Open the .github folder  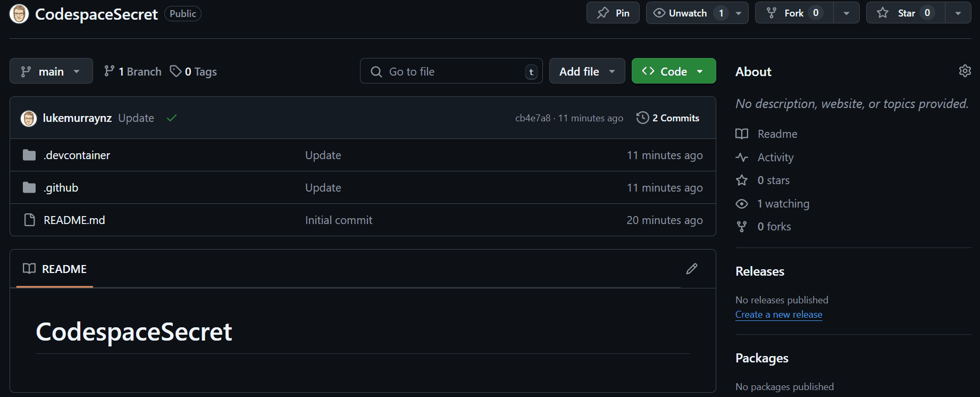point(61,188)
